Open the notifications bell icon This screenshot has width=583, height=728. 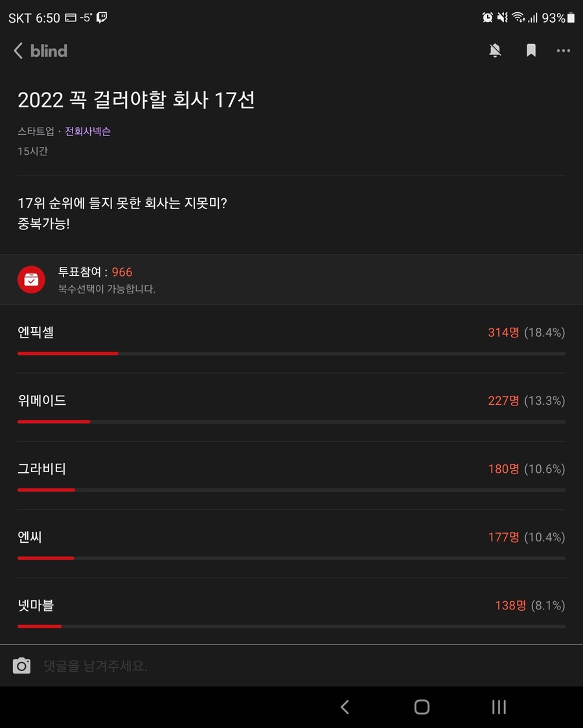point(495,50)
